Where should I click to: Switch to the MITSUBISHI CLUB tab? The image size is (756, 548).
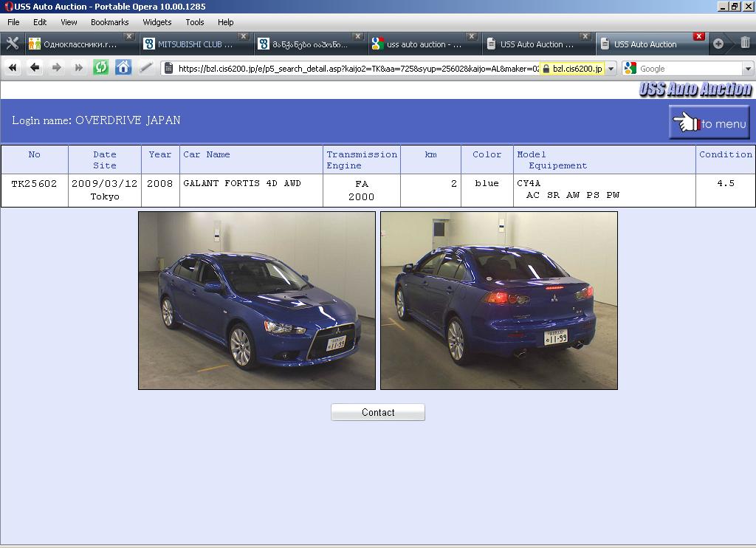[194, 44]
